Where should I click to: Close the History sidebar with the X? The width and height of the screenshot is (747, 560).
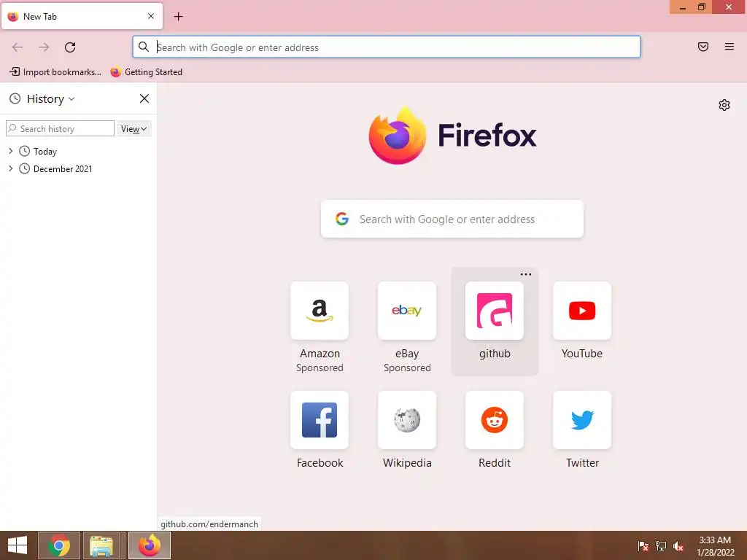[144, 98]
